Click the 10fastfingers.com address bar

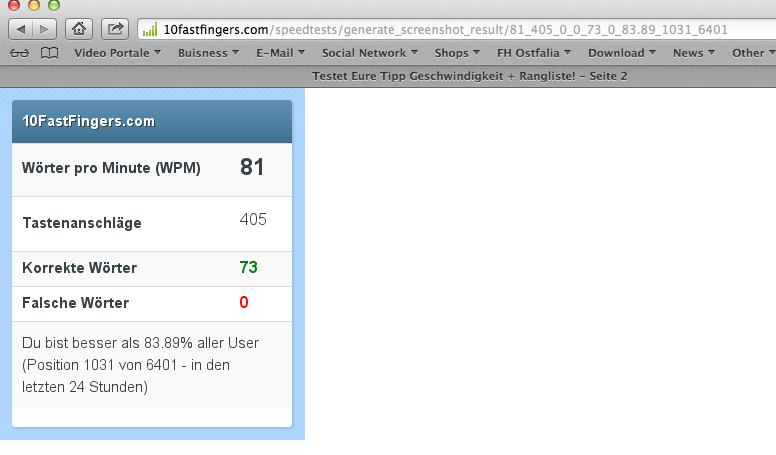(x=456, y=29)
